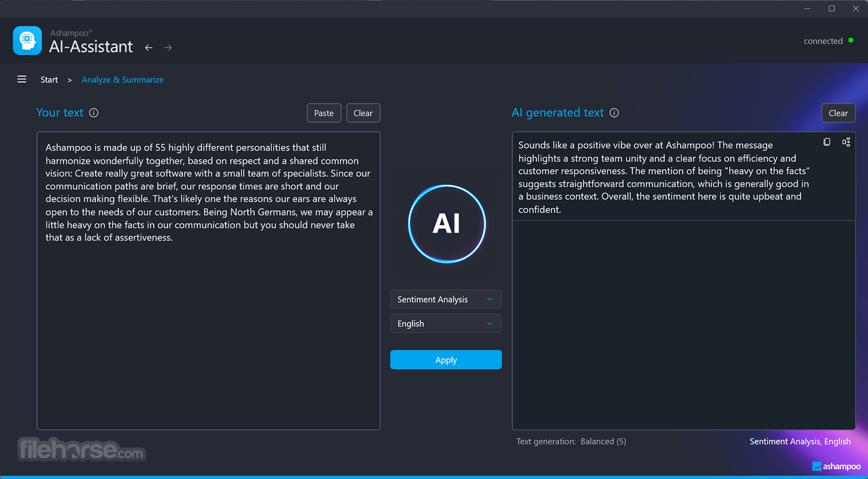Minimize the AI-Assistant window
Viewport: 868px width, 479px height.
[807, 9]
